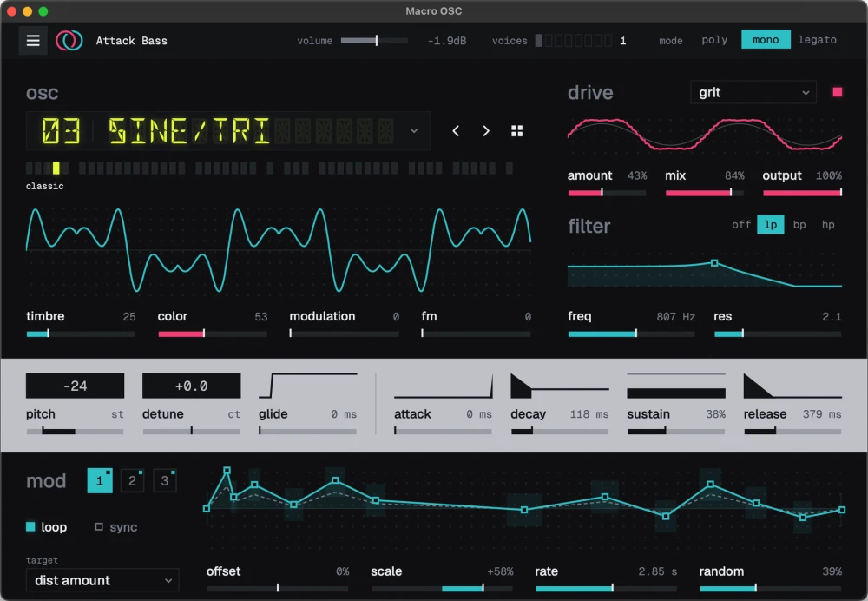Viewport: 868px width, 601px height.
Task: Click the pitch slider bar
Action: (75, 431)
